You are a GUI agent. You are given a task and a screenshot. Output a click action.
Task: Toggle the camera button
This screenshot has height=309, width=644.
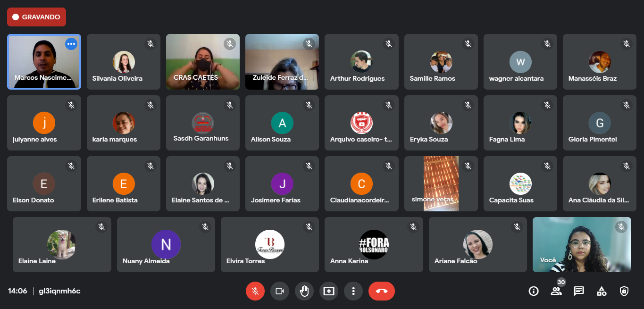coord(280,291)
